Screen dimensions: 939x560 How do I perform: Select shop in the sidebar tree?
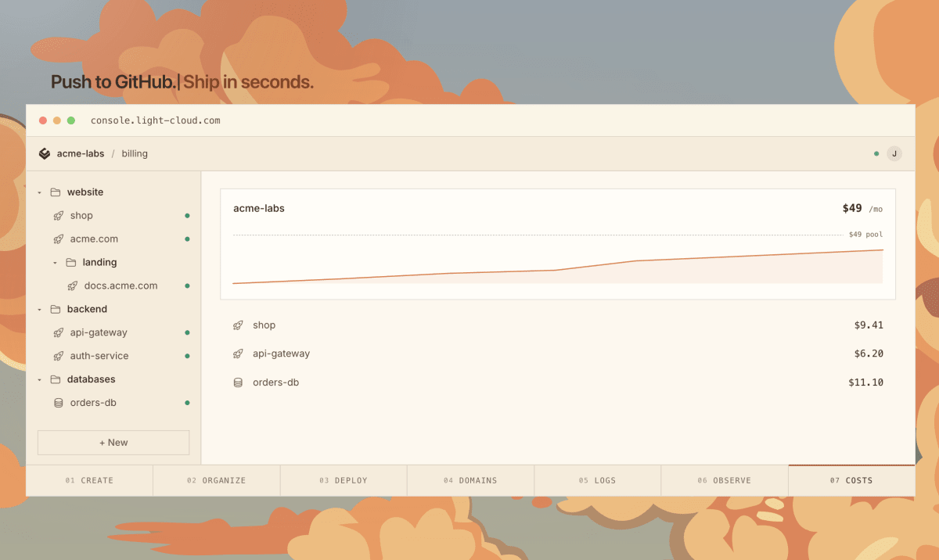[x=81, y=216]
